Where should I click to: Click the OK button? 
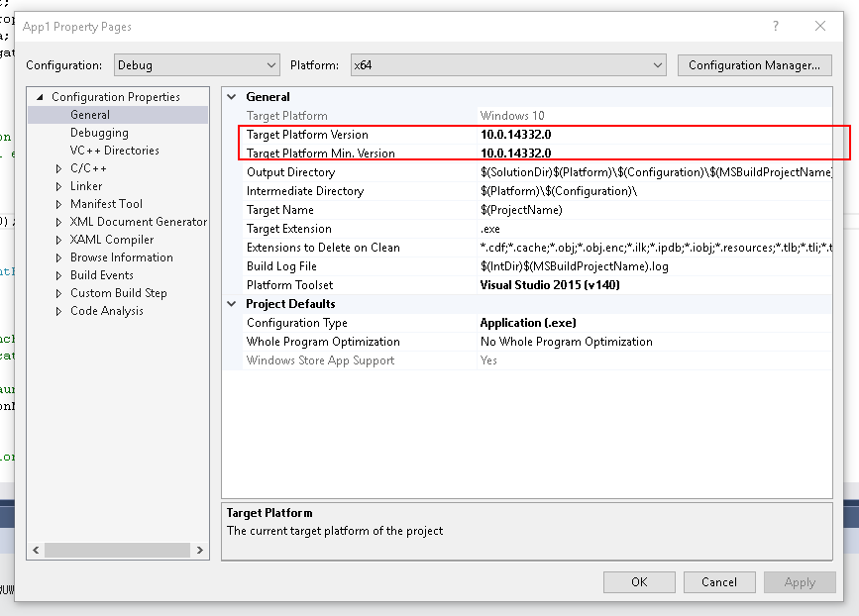pos(639,582)
